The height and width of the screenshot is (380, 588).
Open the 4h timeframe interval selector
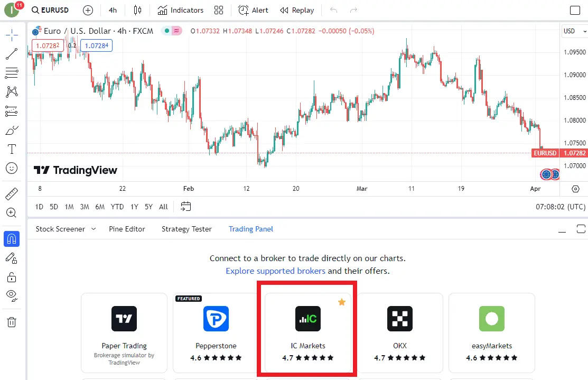tap(113, 10)
